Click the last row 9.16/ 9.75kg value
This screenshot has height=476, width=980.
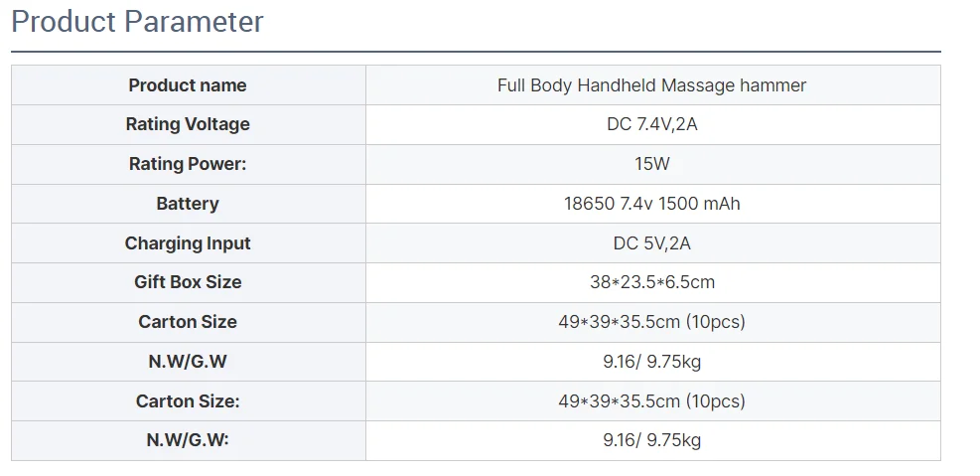pyautogui.click(x=652, y=440)
